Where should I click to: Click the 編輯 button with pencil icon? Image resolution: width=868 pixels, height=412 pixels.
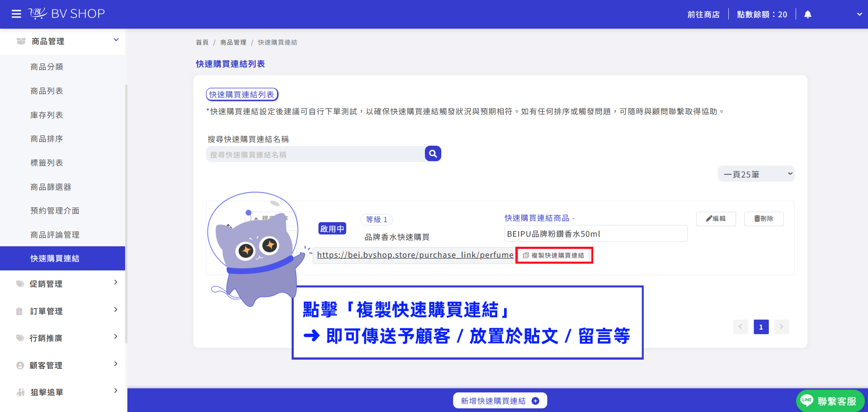click(x=716, y=219)
